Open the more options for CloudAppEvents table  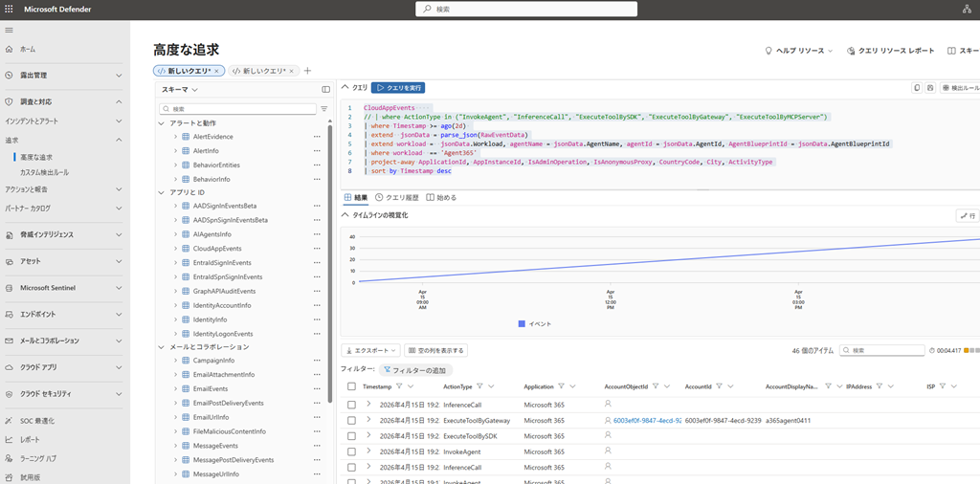(x=317, y=249)
